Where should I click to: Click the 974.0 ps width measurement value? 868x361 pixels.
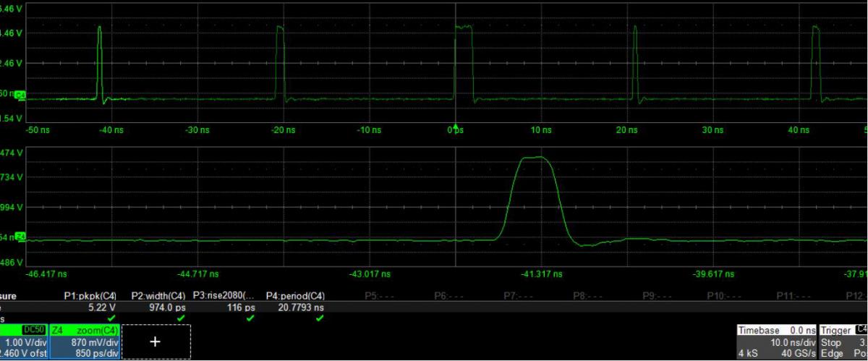pyautogui.click(x=171, y=307)
